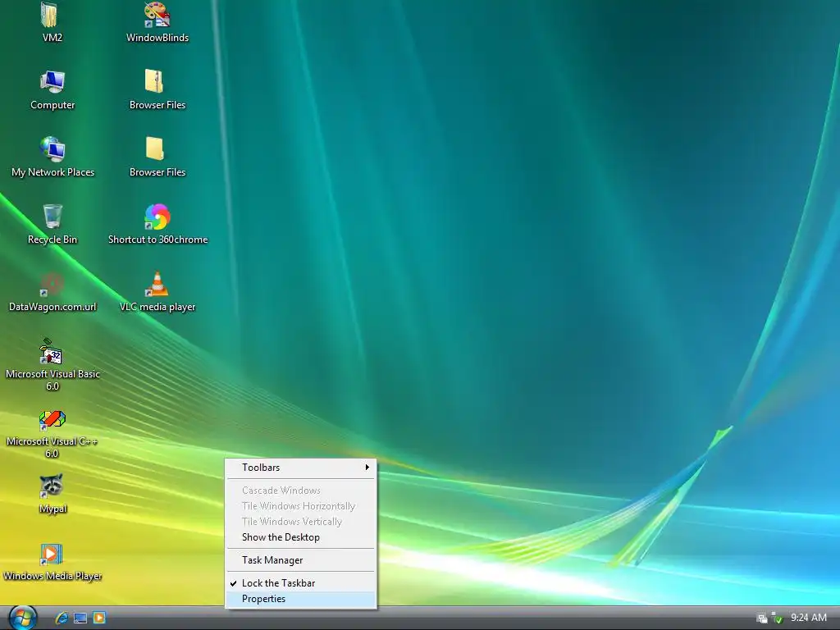
Task: Open the Toolbars submenu
Action: click(x=300, y=467)
